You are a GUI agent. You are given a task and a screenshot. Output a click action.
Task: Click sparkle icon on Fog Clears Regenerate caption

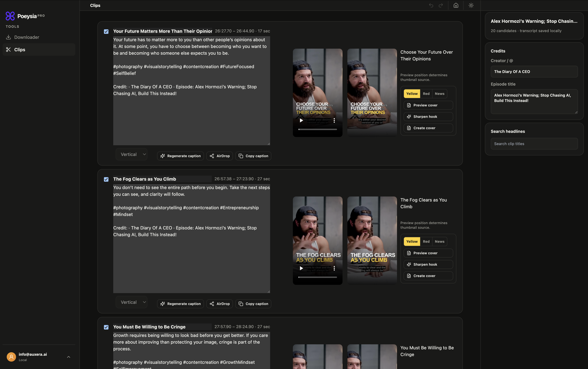163,304
